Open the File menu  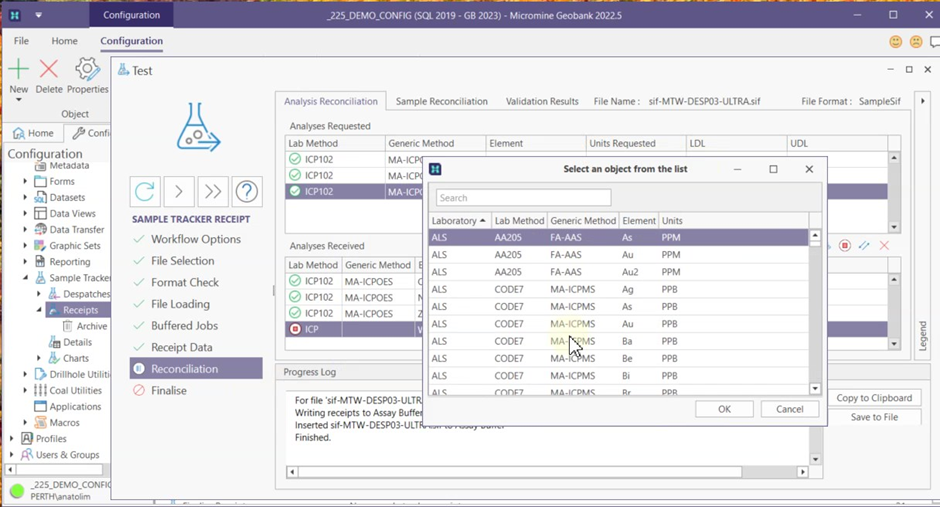point(21,41)
